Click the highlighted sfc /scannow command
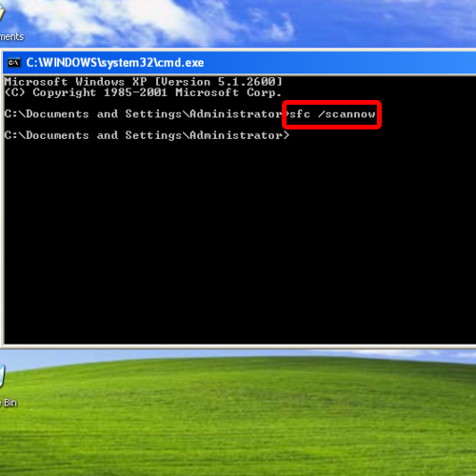 click(332, 114)
